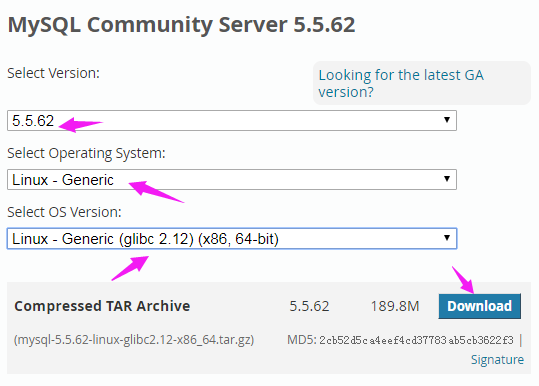539x386 pixels.
Task: Click the MD5 checksum value text
Action: (x=416, y=340)
